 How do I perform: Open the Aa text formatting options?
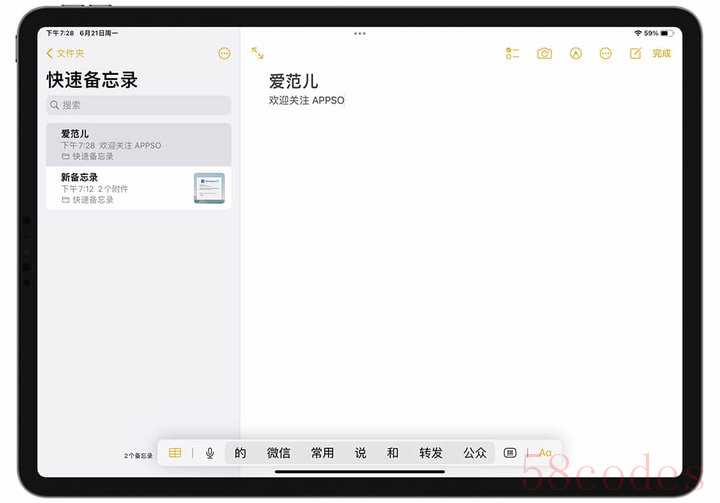click(x=545, y=453)
